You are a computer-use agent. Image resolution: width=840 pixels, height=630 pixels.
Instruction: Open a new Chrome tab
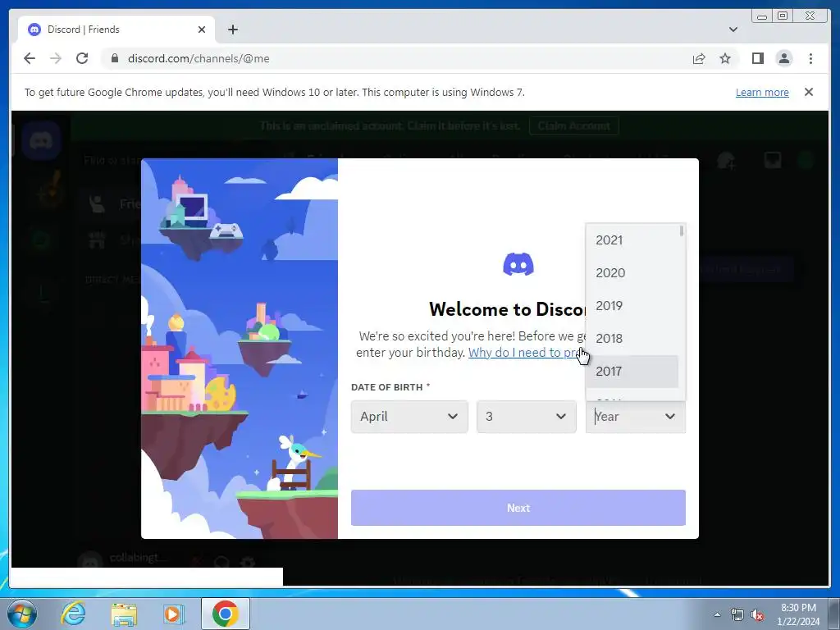pos(232,30)
